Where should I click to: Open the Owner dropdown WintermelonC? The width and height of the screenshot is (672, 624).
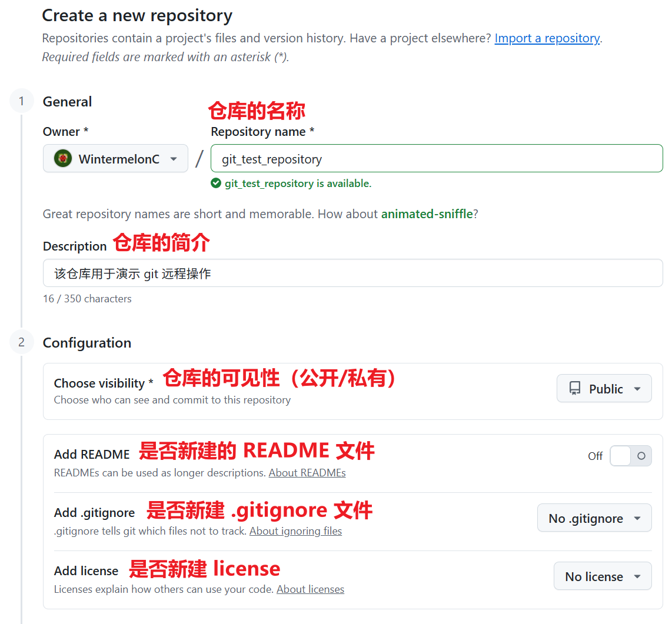tap(115, 158)
